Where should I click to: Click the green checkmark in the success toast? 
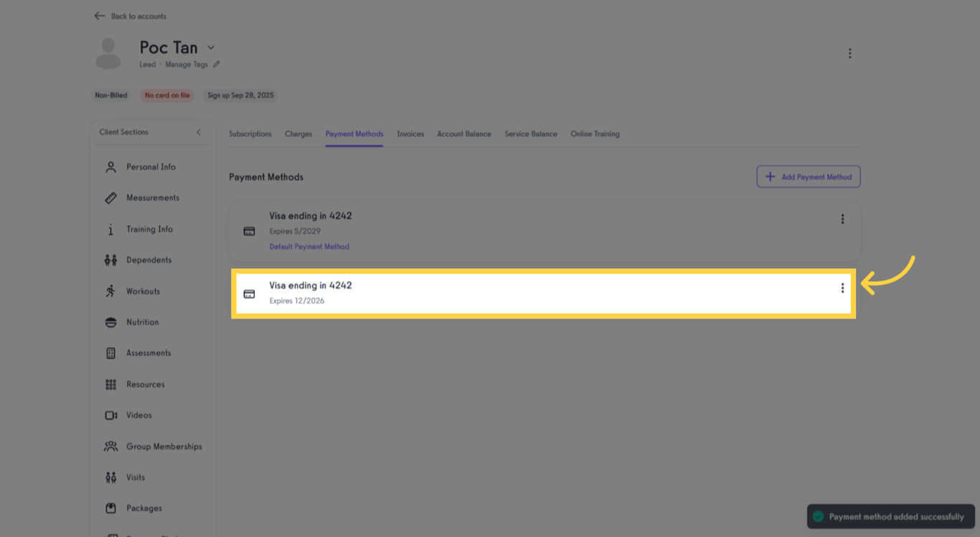coord(818,517)
